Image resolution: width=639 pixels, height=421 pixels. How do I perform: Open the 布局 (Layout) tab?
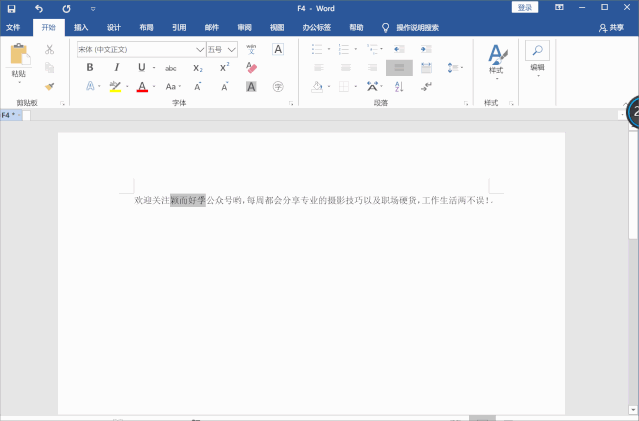coord(146,27)
